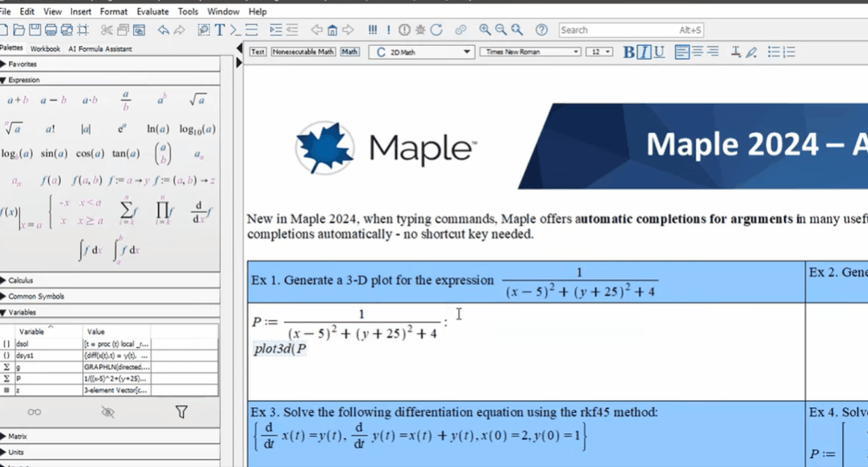Image resolution: width=868 pixels, height=467 pixels.
Task: Switch input mode to Text
Action: tap(258, 52)
